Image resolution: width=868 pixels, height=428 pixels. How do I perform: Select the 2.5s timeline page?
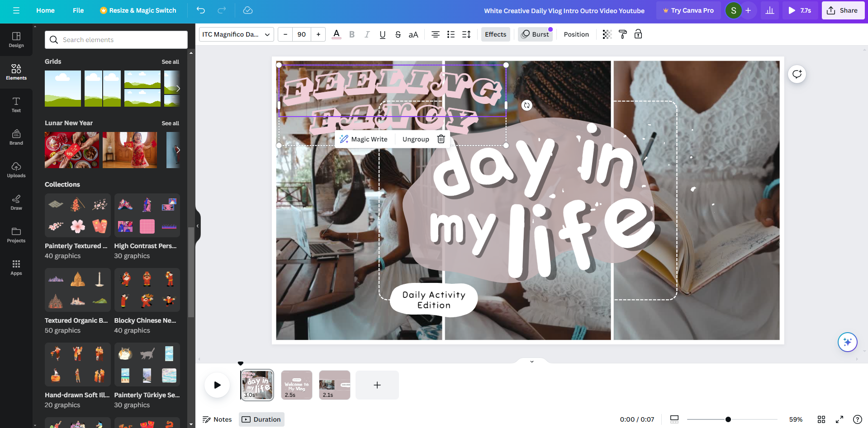click(x=297, y=385)
